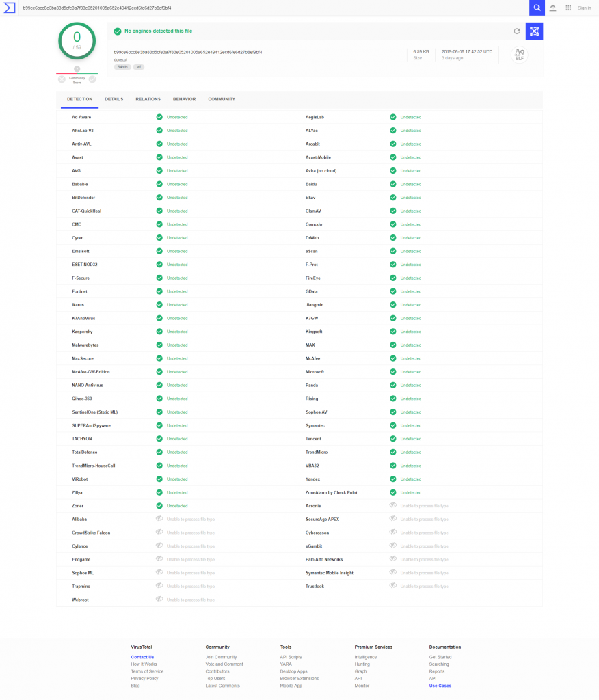Click the 0/59 detection score circle

(77, 41)
